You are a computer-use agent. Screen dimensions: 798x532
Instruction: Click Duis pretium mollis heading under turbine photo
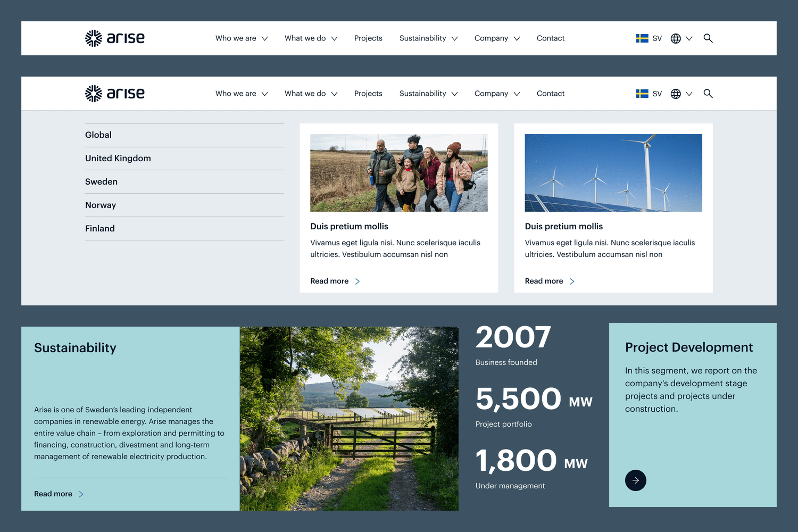[x=563, y=227]
